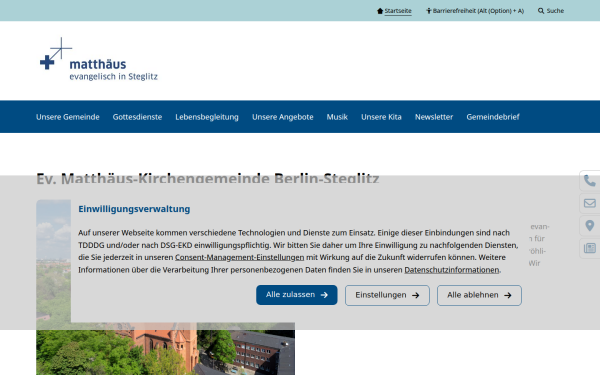Click the Ev. Matthäus-Kirchengemeinde page heading
600x375 pixels.
click(x=208, y=178)
